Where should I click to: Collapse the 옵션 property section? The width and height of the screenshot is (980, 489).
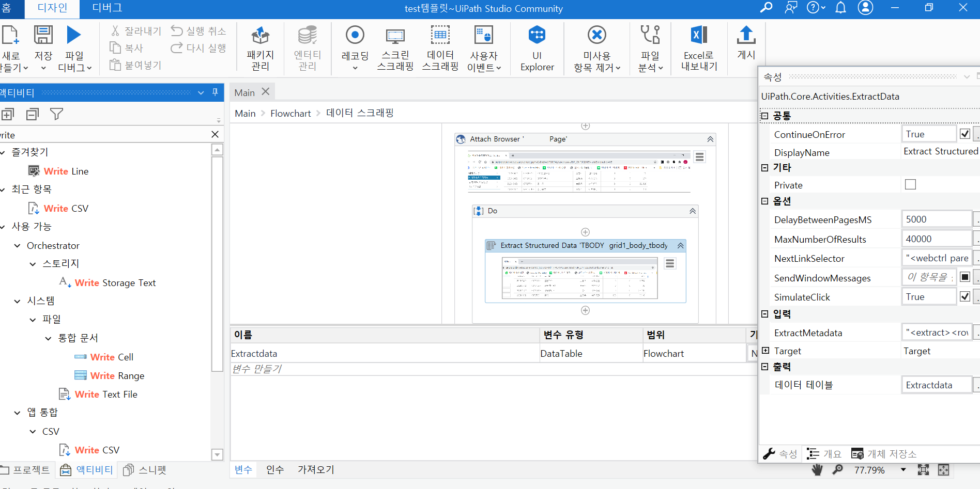click(x=764, y=201)
